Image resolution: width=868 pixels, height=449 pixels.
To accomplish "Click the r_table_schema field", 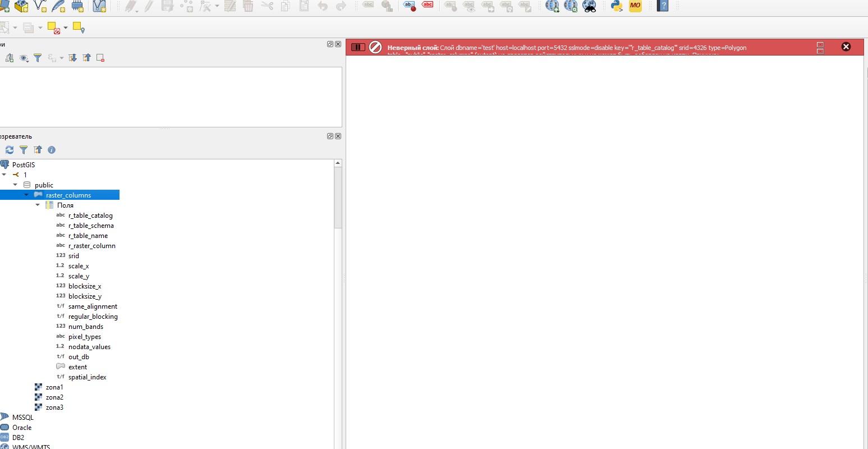I will tap(91, 226).
